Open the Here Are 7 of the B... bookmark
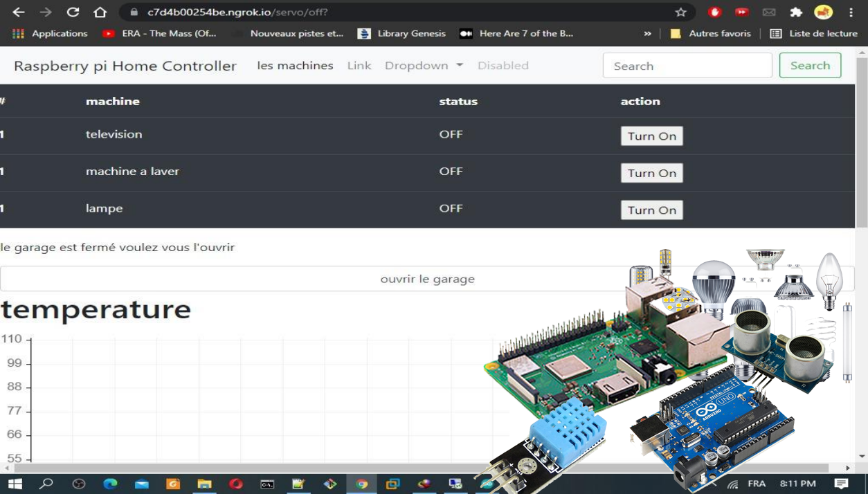Viewport: 868px width, 494px height. 517,33
